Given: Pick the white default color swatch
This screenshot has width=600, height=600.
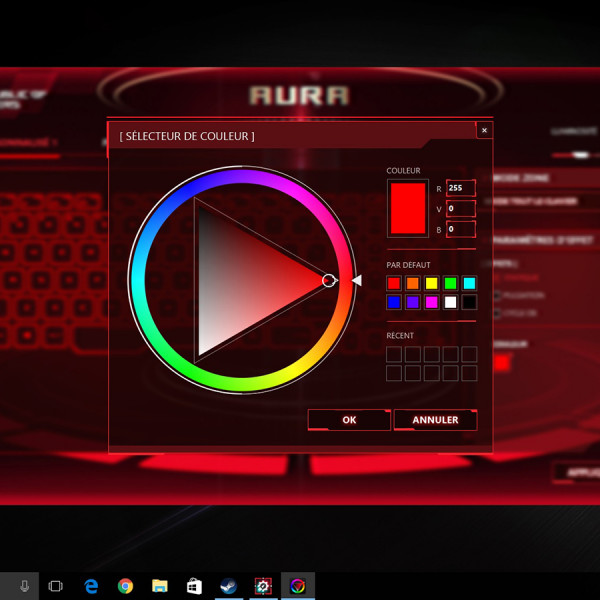Looking at the screenshot, I should pos(450,302).
